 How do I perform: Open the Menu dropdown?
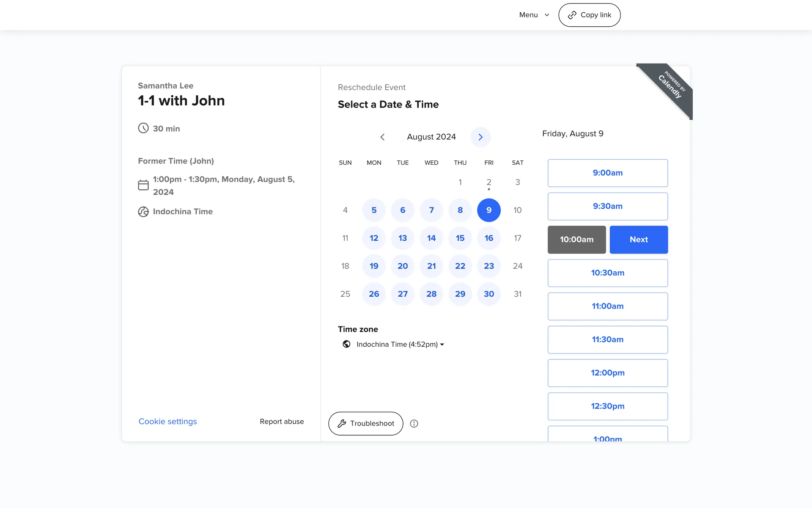534,15
